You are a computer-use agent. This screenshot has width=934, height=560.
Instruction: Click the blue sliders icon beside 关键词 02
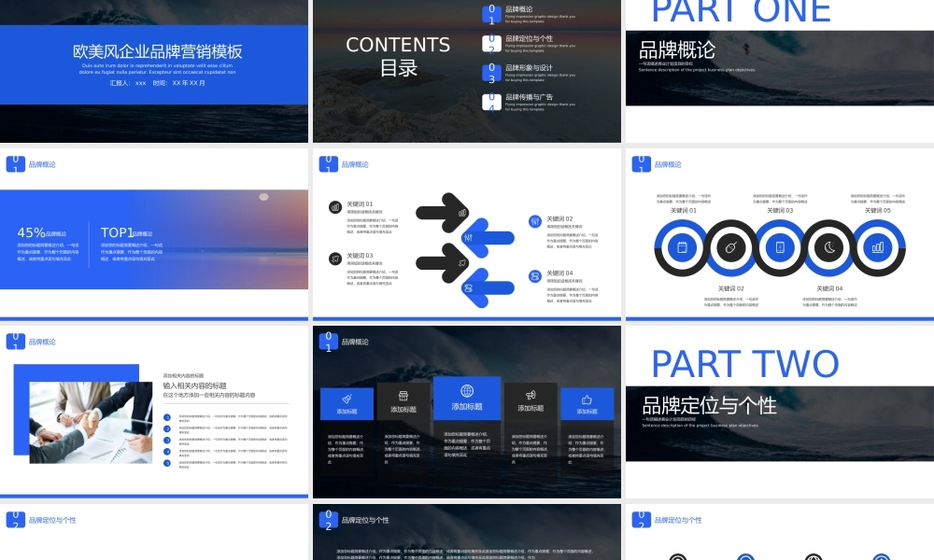pos(535,221)
